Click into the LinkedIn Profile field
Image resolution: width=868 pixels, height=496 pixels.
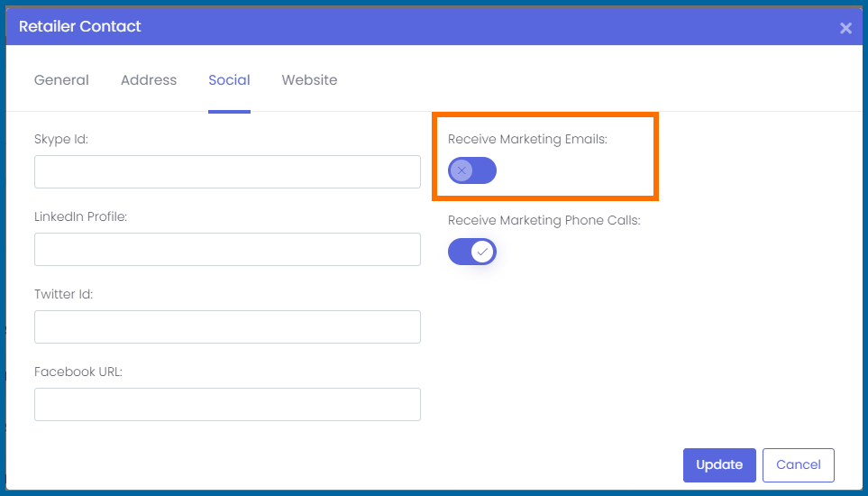point(227,249)
